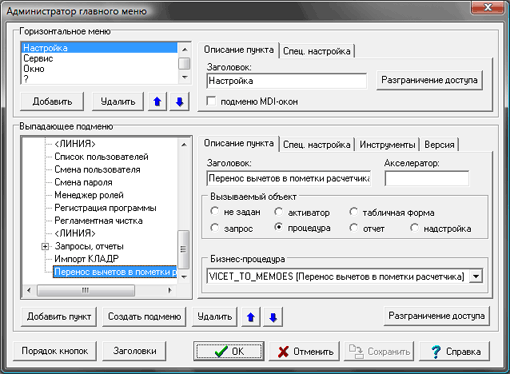Open help via the Справка question mark
This screenshot has height=374, width=510.
(455, 351)
